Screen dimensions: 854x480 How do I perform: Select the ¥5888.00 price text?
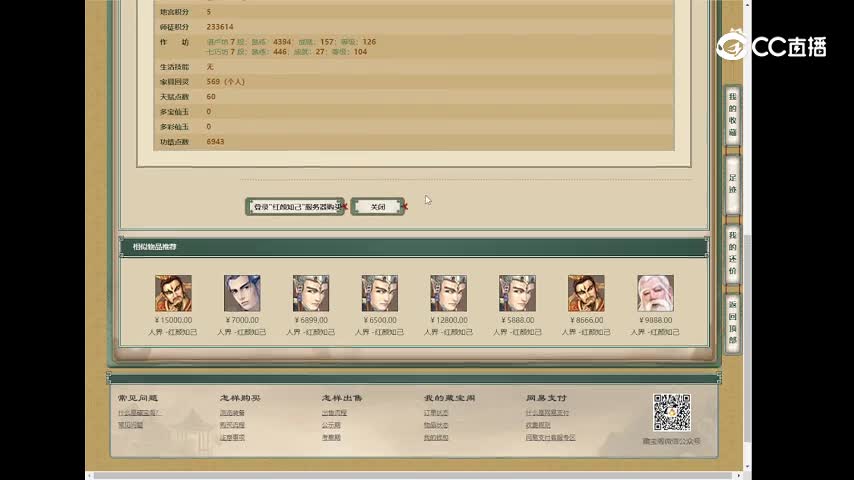pos(517,320)
